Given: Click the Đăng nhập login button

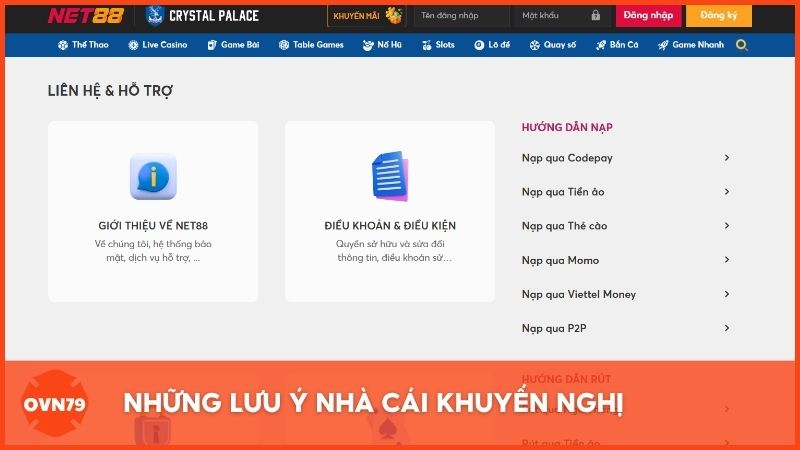Looking at the screenshot, I should point(648,16).
